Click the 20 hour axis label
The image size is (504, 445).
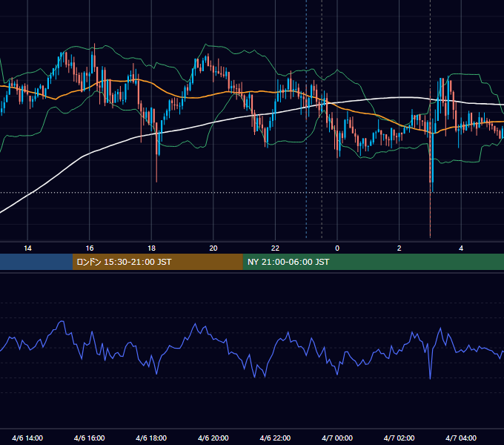(x=213, y=248)
